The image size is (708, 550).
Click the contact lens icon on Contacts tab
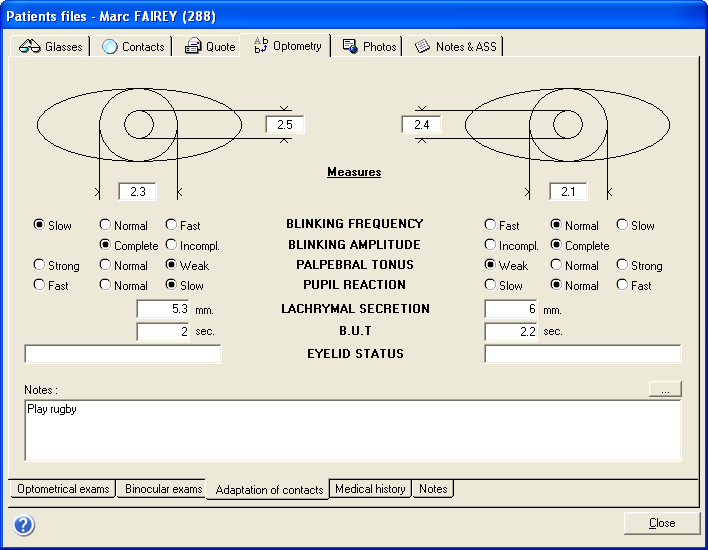[x=110, y=47]
